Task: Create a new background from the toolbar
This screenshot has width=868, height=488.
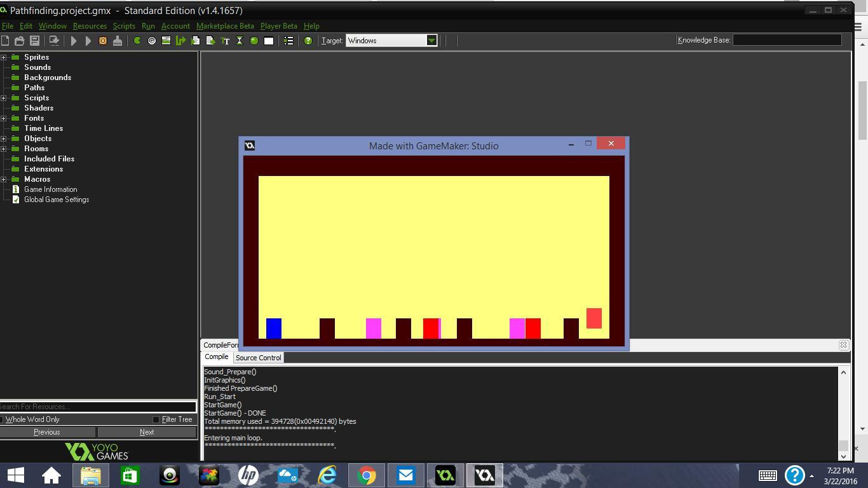Action: click(x=166, y=41)
